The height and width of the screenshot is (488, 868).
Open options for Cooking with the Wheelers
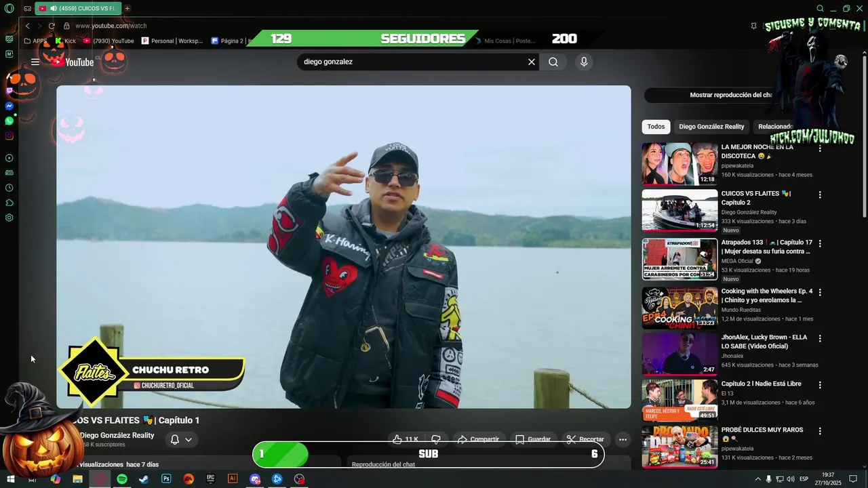(819, 292)
